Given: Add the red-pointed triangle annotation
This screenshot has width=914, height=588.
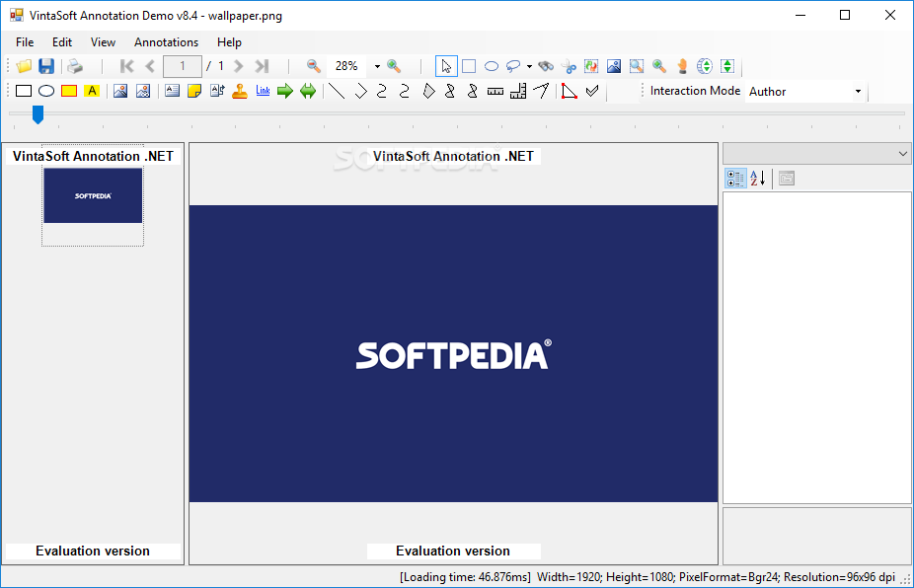Looking at the screenshot, I should click(569, 91).
